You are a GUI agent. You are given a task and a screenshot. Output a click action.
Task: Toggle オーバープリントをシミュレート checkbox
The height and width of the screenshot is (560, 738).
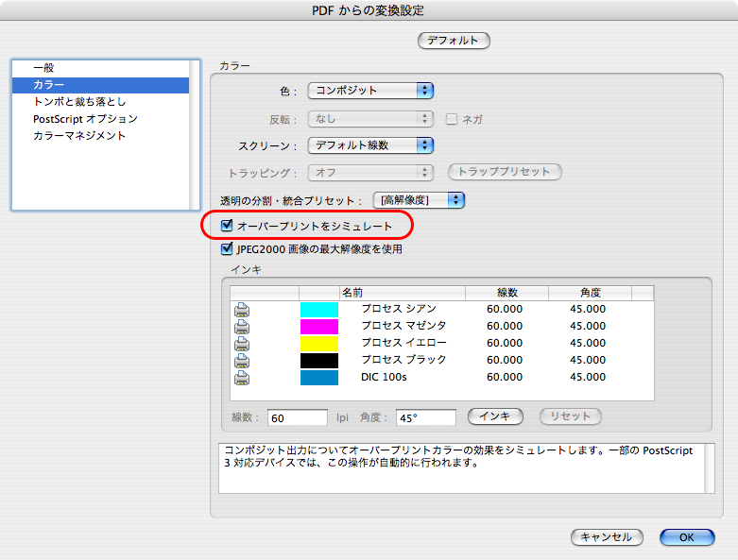coord(227,226)
